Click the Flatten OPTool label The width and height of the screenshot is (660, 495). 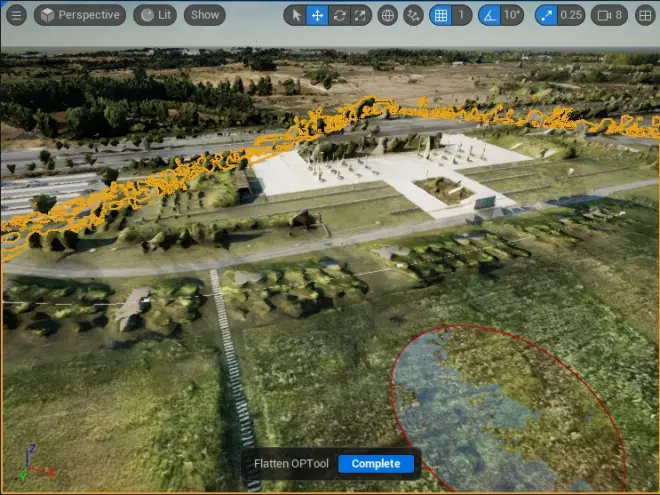[x=291, y=463]
